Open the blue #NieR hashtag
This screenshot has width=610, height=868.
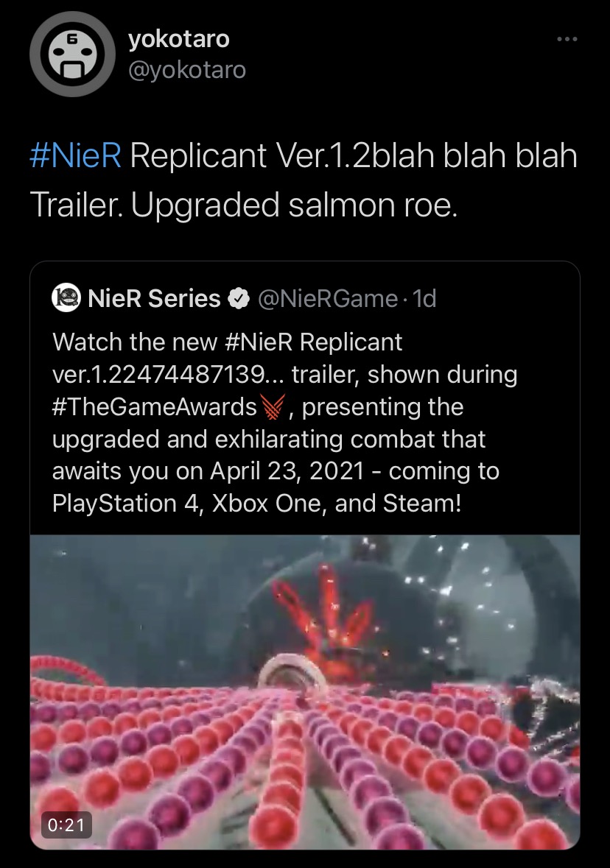pos(75,155)
